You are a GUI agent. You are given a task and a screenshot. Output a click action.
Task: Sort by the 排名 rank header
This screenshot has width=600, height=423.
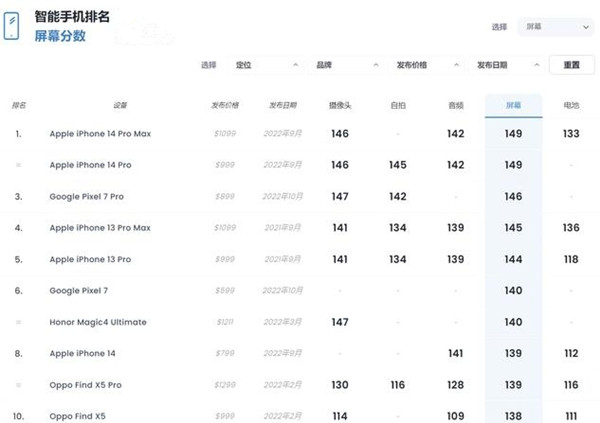coord(19,105)
